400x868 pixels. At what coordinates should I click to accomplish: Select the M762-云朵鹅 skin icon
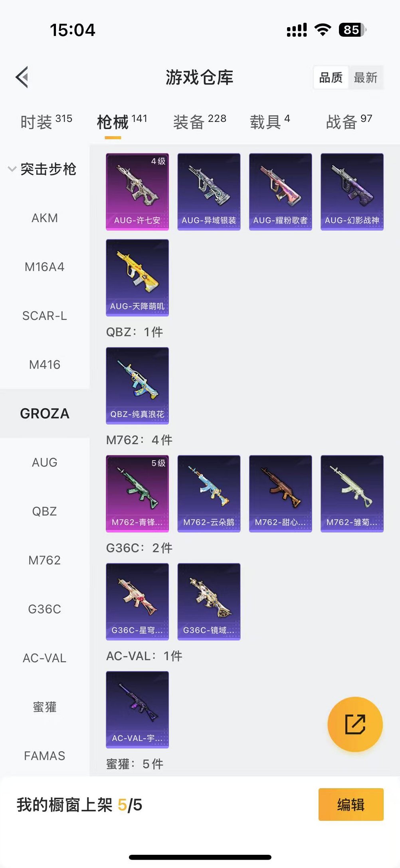pos(209,494)
